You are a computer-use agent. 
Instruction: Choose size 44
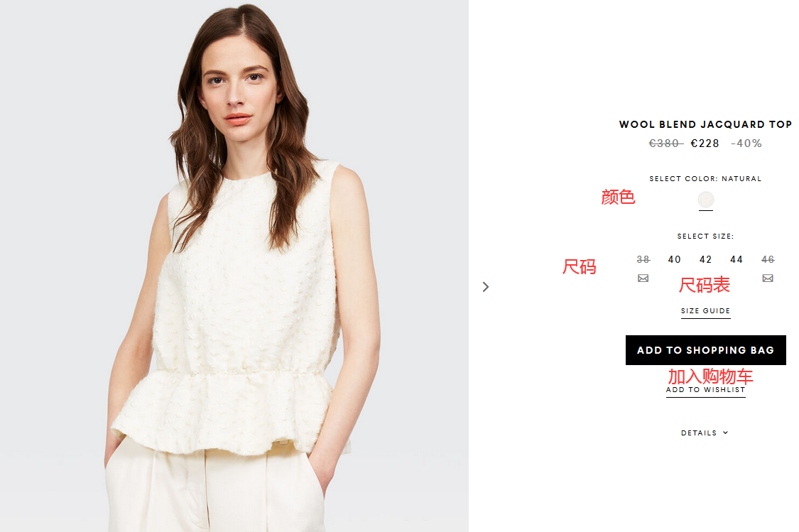pyautogui.click(x=737, y=259)
